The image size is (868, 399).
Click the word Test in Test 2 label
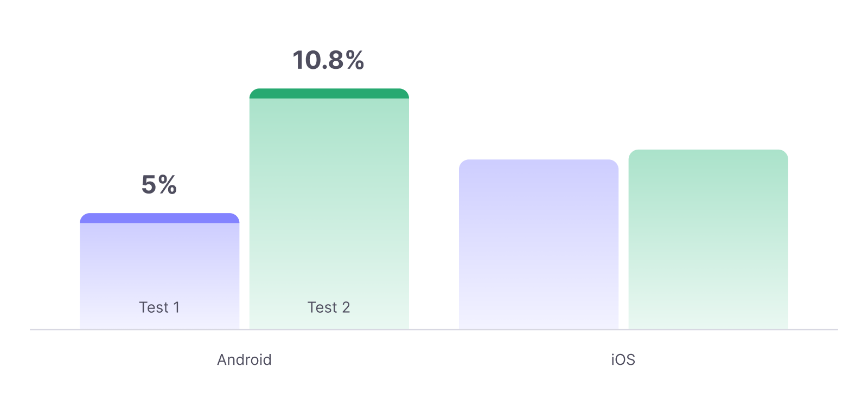coord(322,307)
